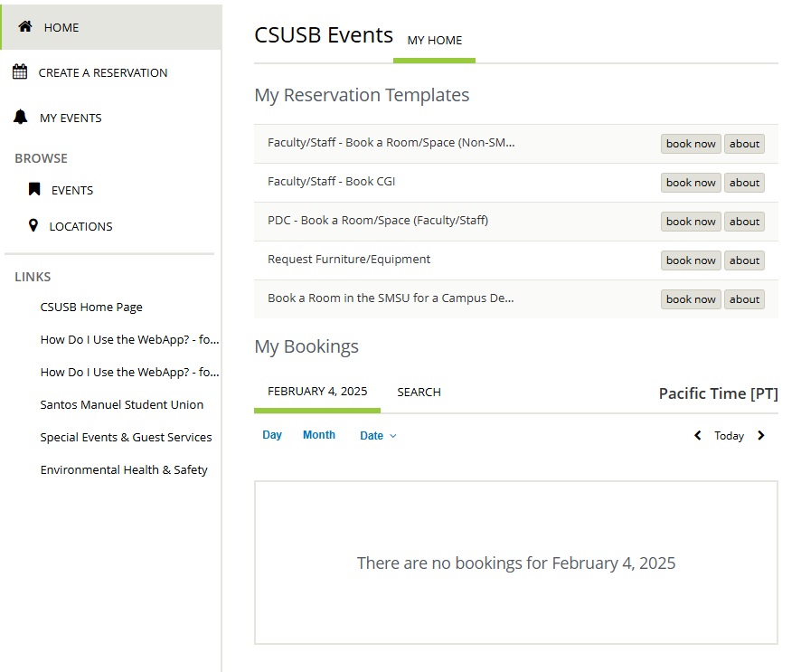The image size is (801, 672).
Task: Open about for SMSU Campus De... template
Action: (744, 299)
